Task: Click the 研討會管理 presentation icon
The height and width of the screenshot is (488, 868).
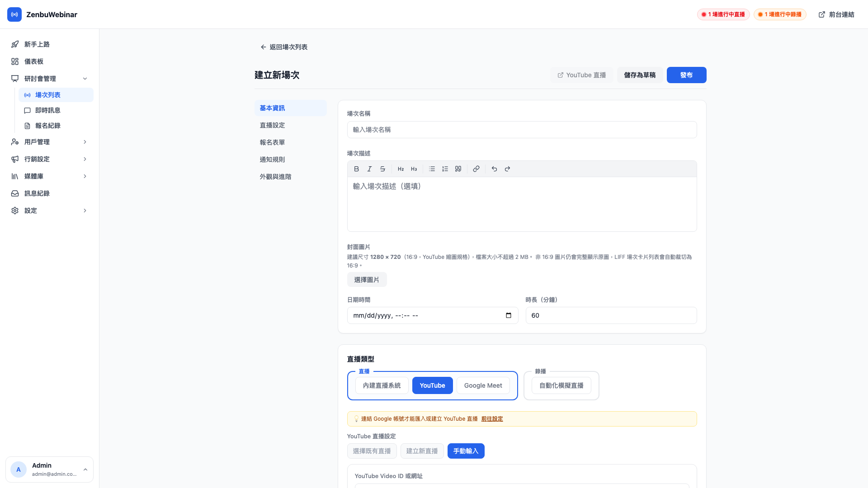Action: point(15,79)
